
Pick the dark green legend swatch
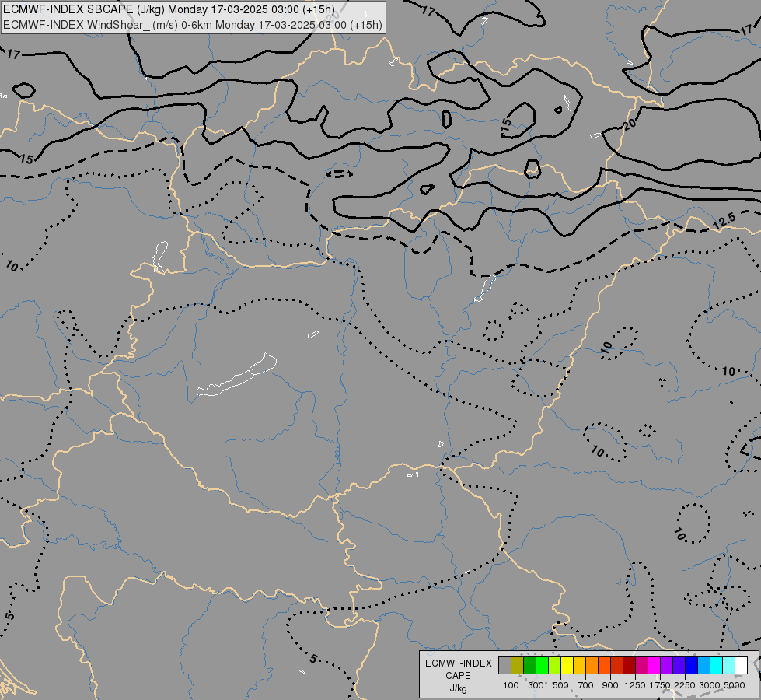point(530,666)
